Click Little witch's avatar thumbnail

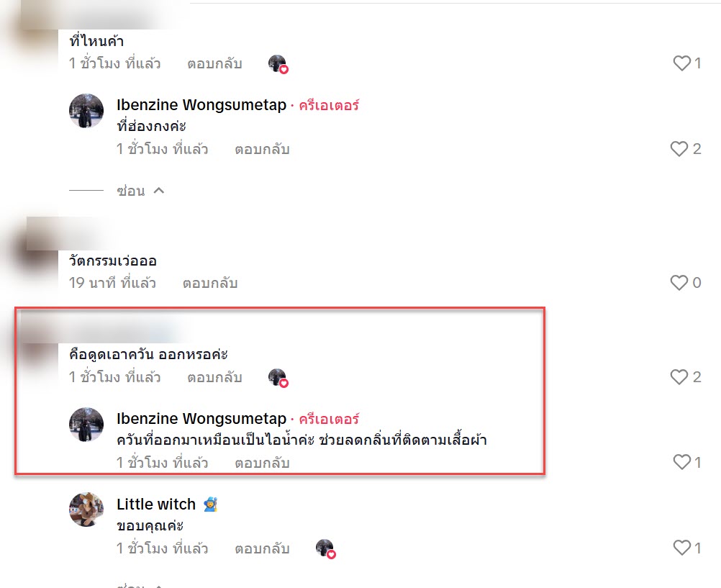pyautogui.click(x=86, y=510)
